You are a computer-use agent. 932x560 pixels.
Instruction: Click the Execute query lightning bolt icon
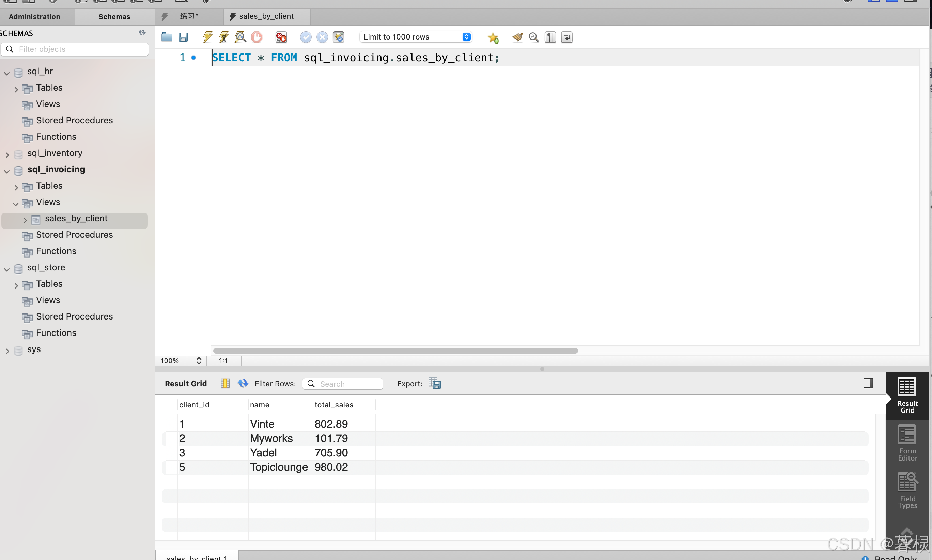coord(207,37)
